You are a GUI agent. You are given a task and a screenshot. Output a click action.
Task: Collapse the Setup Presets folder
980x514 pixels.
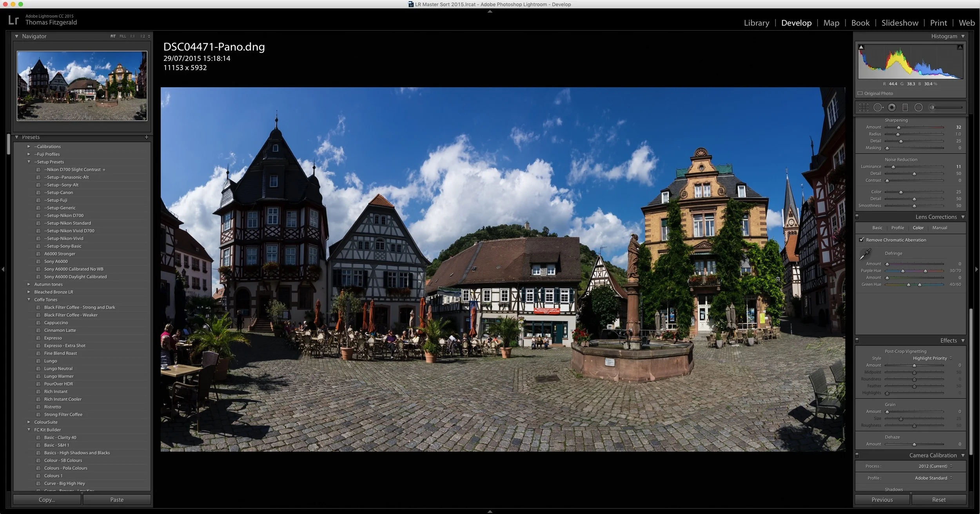[29, 162]
